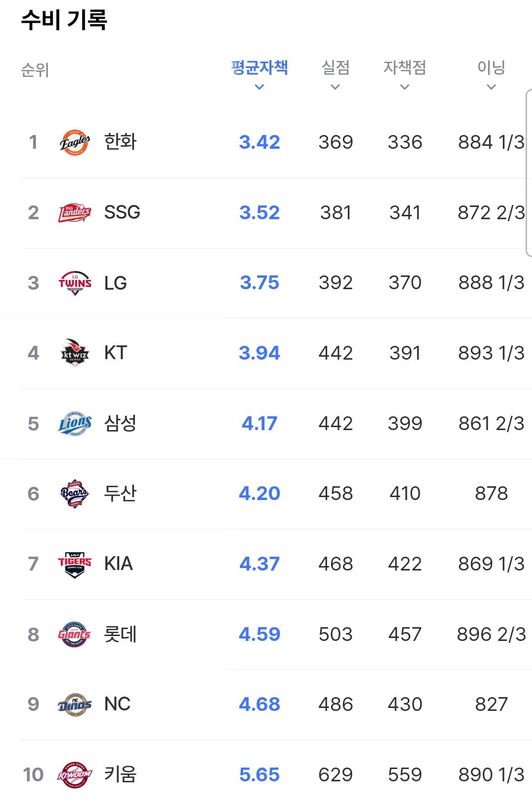Open the 키움 team name link
Image resolution: width=532 pixels, height=805 pixels.
tap(120, 774)
